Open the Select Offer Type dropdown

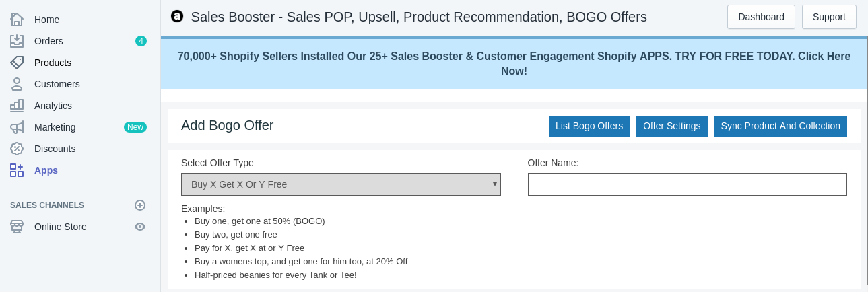[x=341, y=184]
